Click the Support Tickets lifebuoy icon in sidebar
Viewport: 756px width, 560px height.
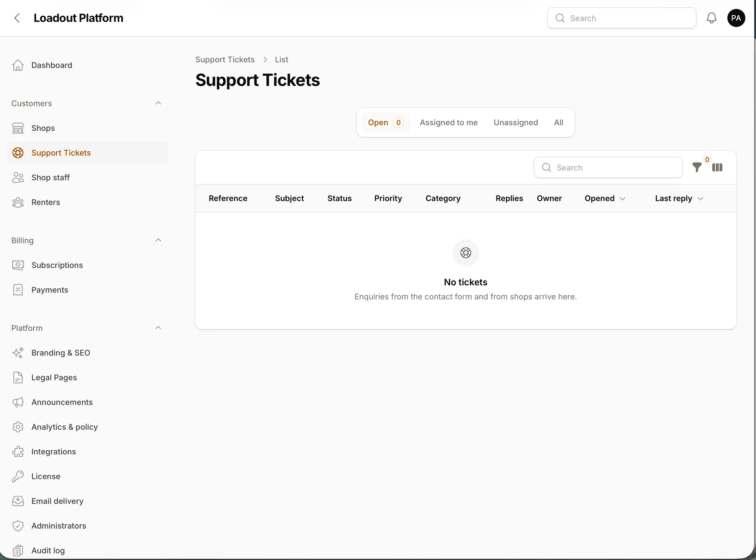pyautogui.click(x=18, y=153)
